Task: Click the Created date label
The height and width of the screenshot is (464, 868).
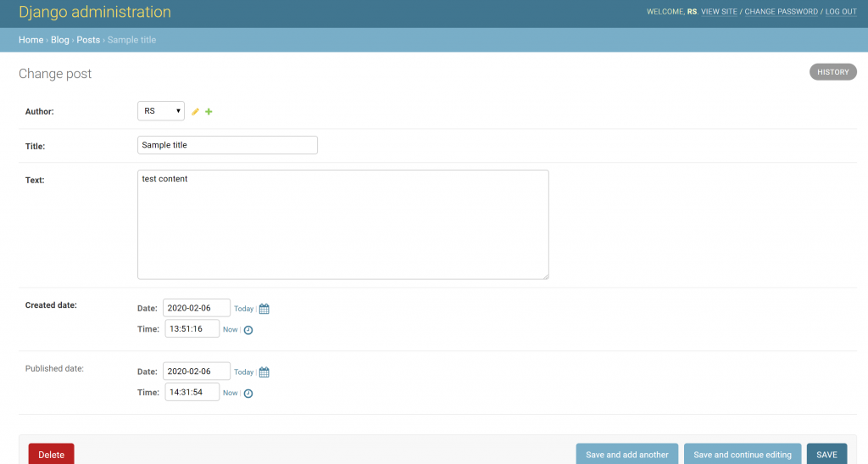Action: pos(51,305)
